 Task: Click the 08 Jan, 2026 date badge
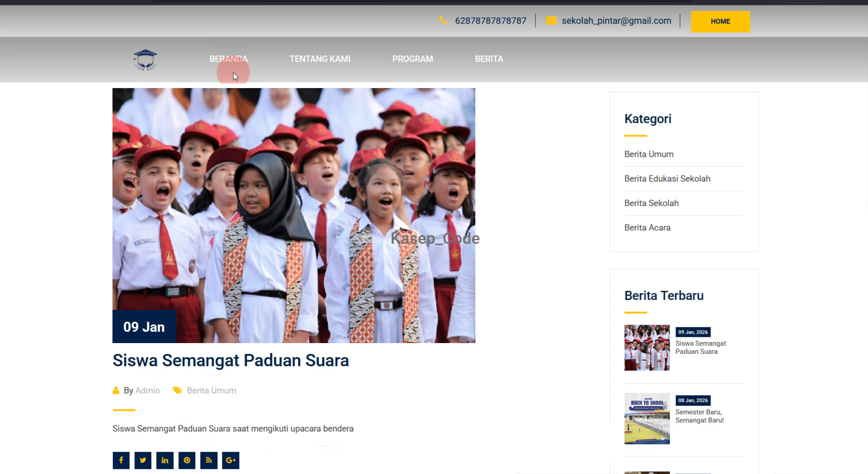[693, 400]
